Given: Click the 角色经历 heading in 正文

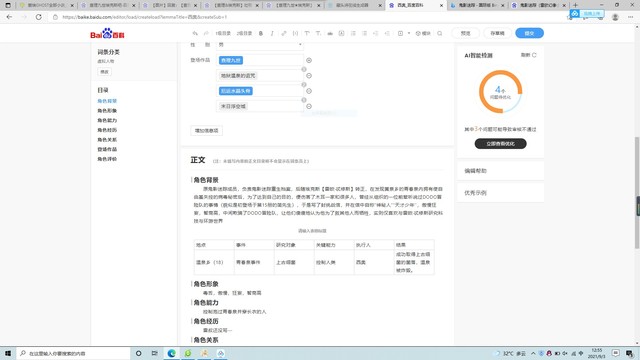Looking at the screenshot, I should (206, 321).
